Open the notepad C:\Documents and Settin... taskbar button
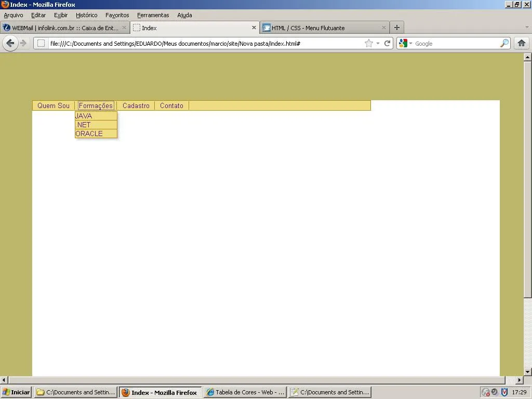Viewport: 532px width, 399px height. pyautogui.click(x=330, y=392)
